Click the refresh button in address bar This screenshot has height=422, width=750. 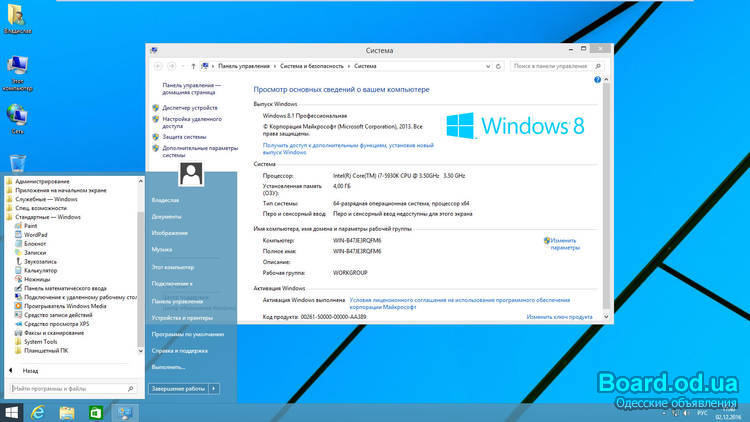(x=498, y=67)
